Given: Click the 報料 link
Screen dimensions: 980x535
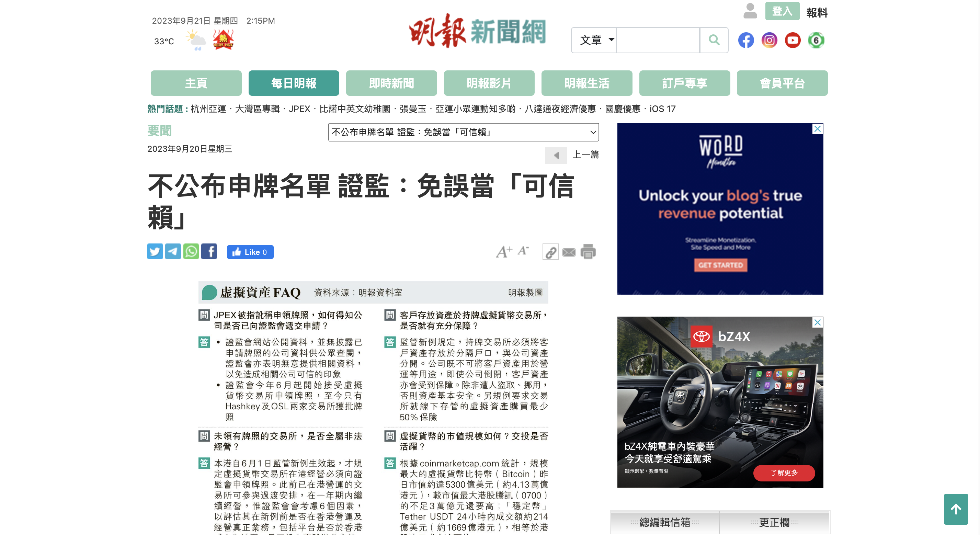Looking at the screenshot, I should tap(817, 13).
